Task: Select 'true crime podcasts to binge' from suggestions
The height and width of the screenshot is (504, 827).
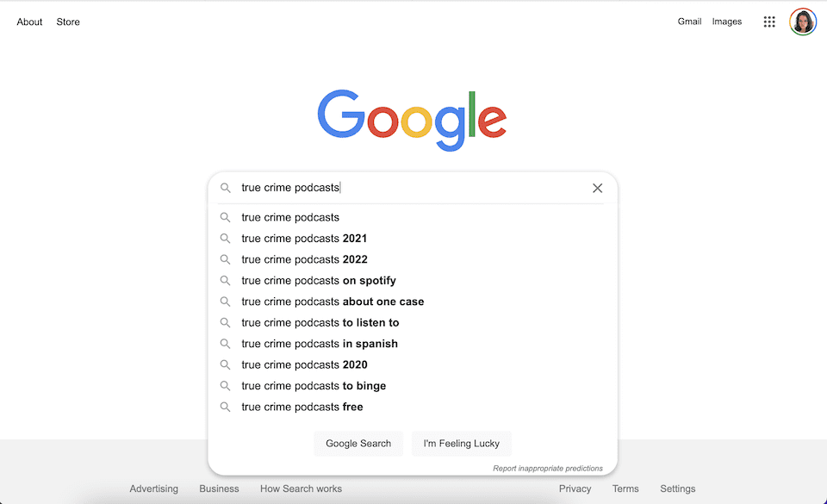Action: (x=314, y=385)
